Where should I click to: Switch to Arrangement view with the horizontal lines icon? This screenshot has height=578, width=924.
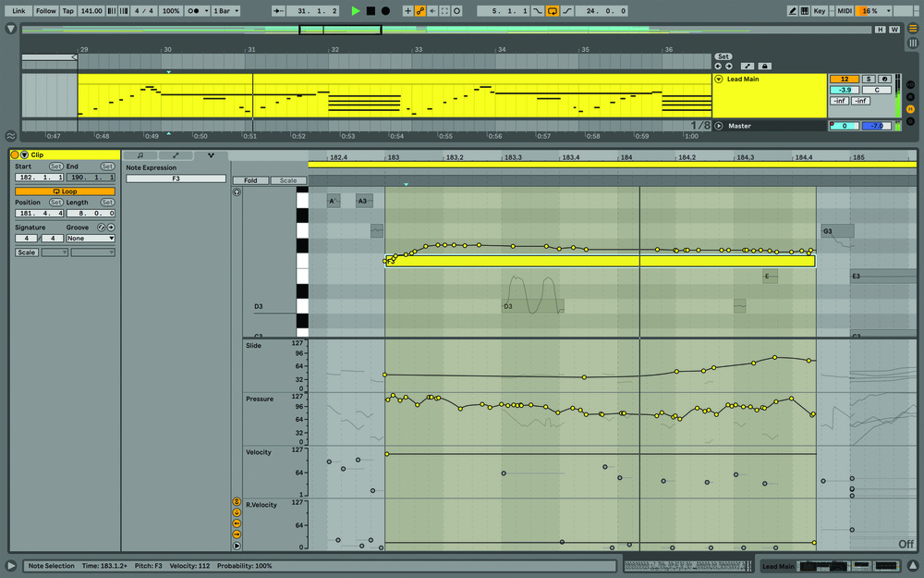click(913, 29)
